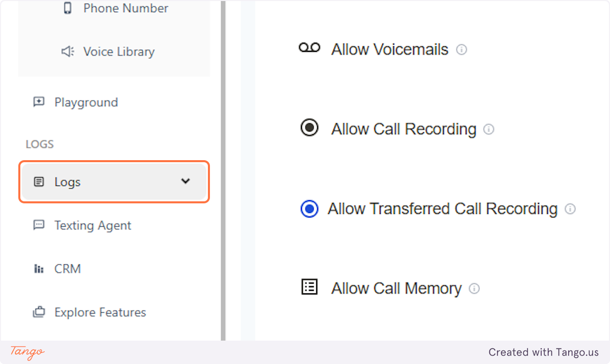Disable Allow Transferred Call Recording
The image size is (610, 364).
pyautogui.click(x=309, y=209)
